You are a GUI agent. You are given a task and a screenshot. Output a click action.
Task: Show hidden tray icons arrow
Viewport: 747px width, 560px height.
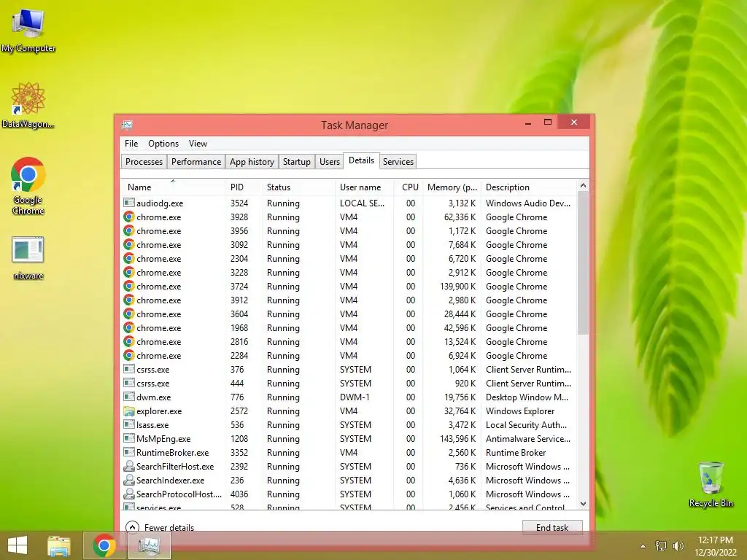click(x=643, y=546)
